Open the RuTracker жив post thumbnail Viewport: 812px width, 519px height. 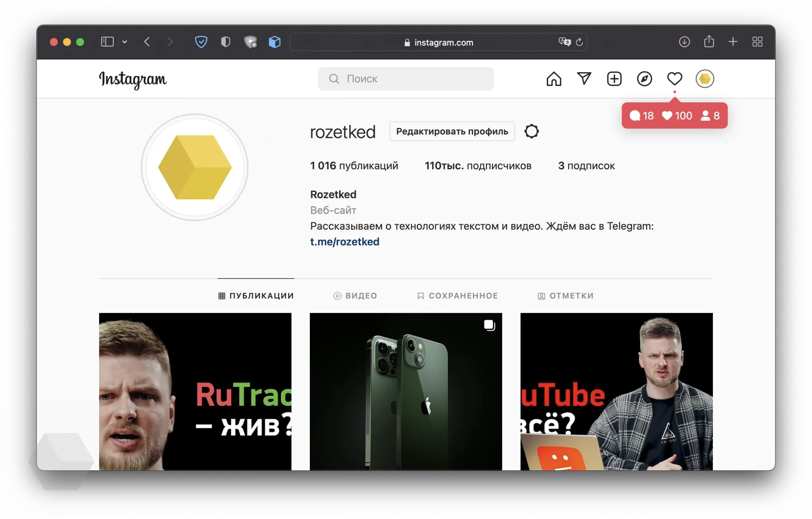pyautogui.click(x=195, y=391)
